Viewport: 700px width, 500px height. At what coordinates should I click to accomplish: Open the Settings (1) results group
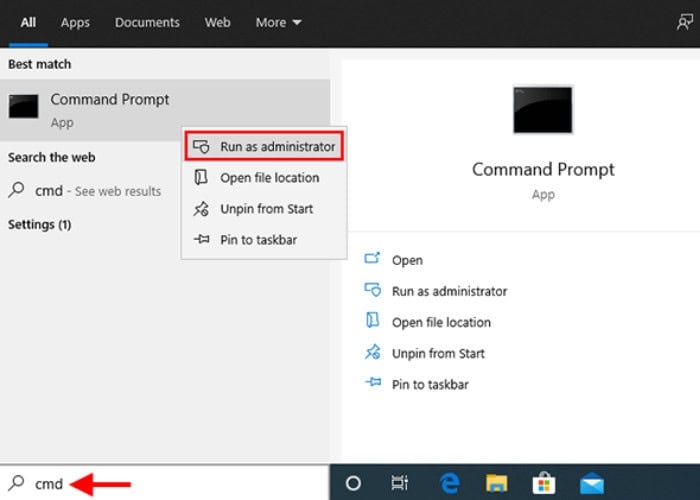pos(39,224)
